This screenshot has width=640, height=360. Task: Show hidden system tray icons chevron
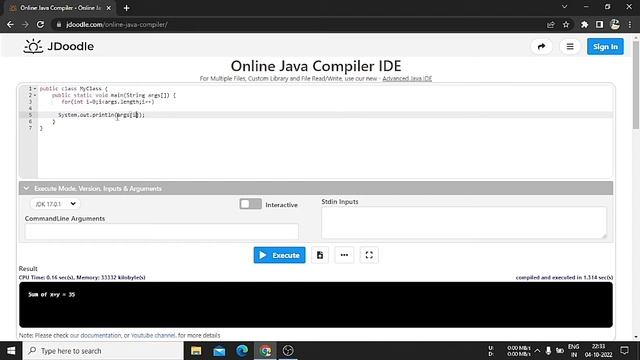tap(537, 351)
